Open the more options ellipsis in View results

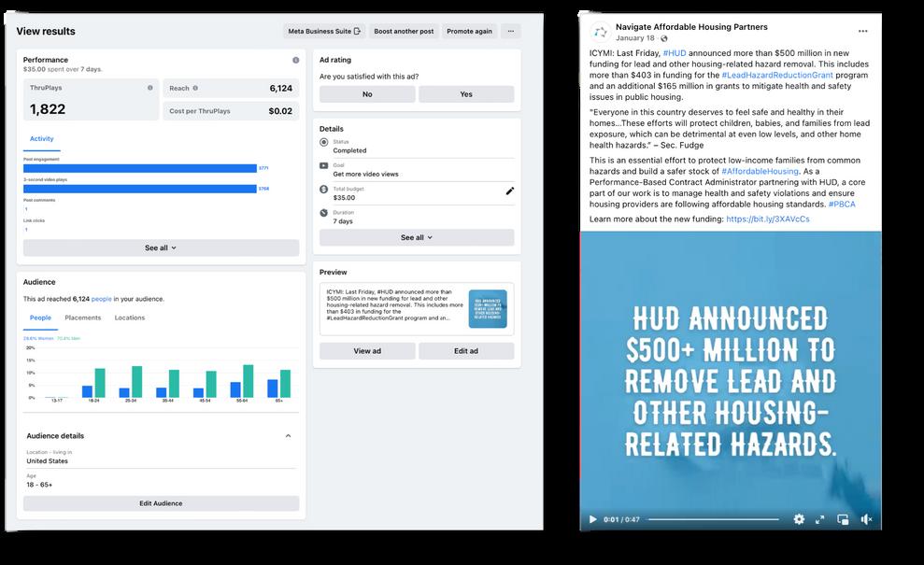(x=511, y=31)
